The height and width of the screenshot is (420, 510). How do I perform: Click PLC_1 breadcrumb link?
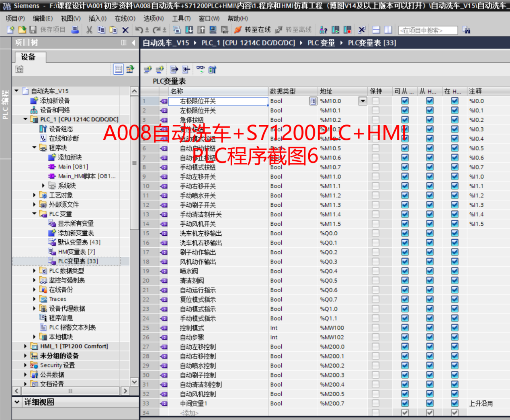[x=248, y=43]
